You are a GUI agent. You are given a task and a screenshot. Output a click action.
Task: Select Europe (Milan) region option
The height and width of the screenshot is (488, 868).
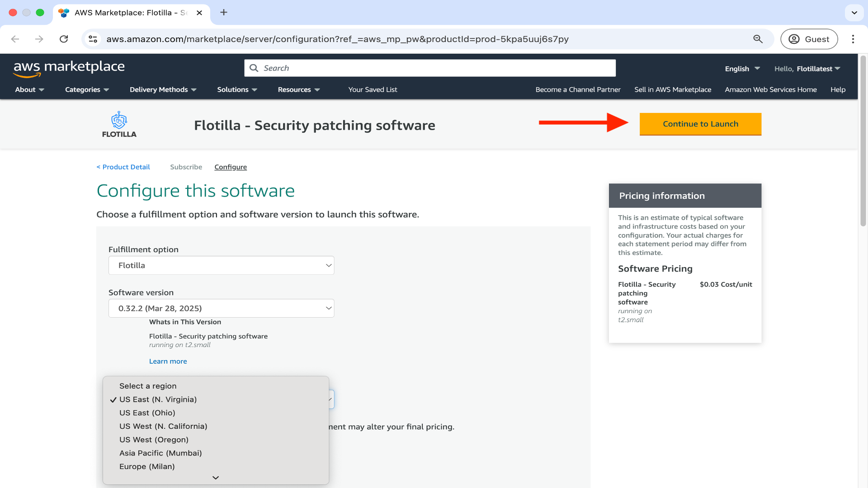coord(147,466)
